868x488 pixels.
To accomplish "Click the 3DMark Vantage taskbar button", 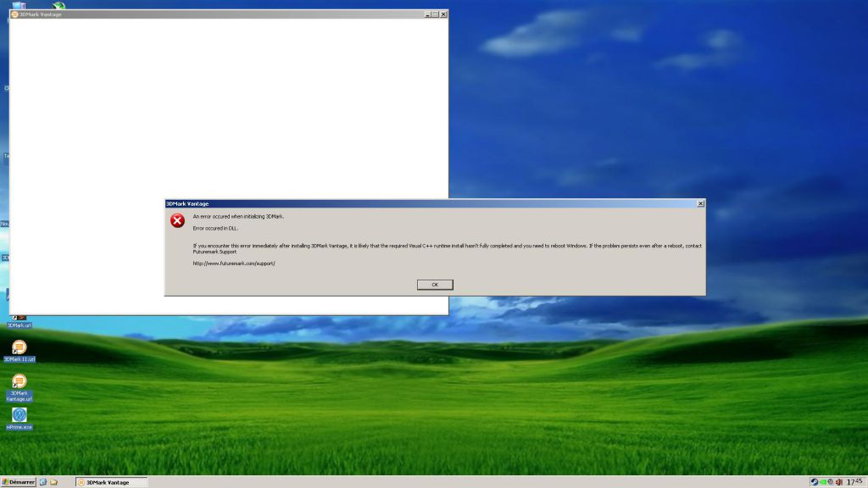I will point(111,482).
